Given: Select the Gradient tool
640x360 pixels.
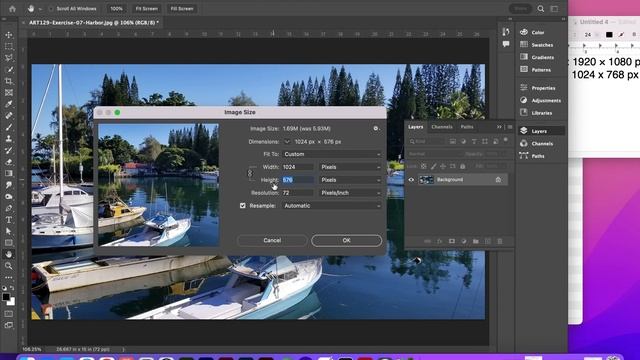Looking at the screenshot, I should (x=9, y=173).
